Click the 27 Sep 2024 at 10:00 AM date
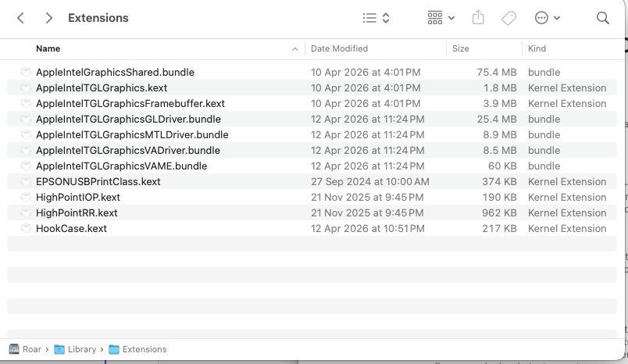The width and height of the screenshot is (628, 364). pyautogui.click(x=370, y=182)
